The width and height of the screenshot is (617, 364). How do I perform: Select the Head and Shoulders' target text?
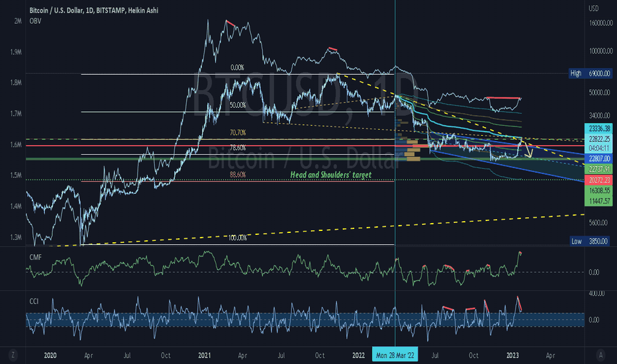(330, 175)
